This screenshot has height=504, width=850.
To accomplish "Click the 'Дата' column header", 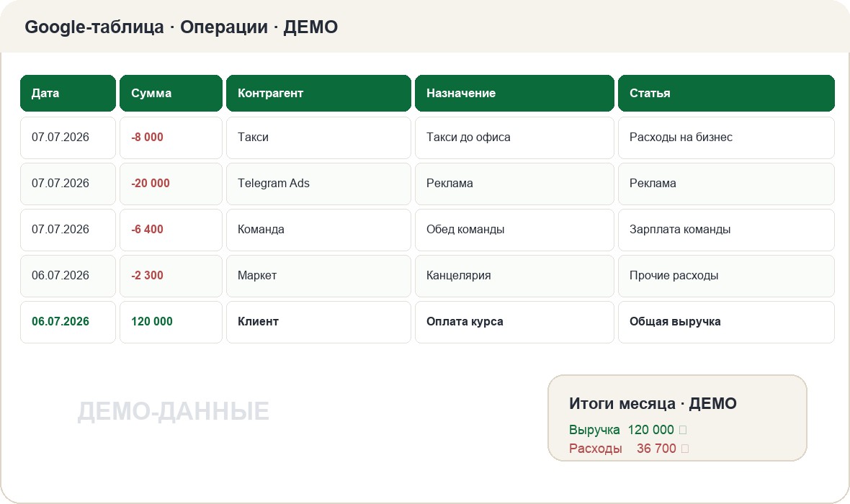I will (x=68, y=93).
